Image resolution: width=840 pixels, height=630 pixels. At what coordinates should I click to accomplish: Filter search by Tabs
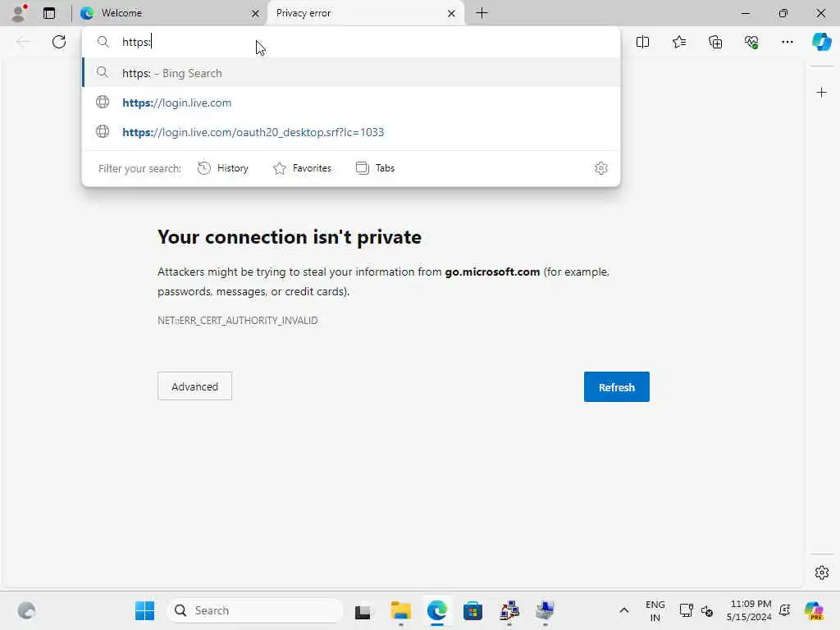[x=375, y=168]
